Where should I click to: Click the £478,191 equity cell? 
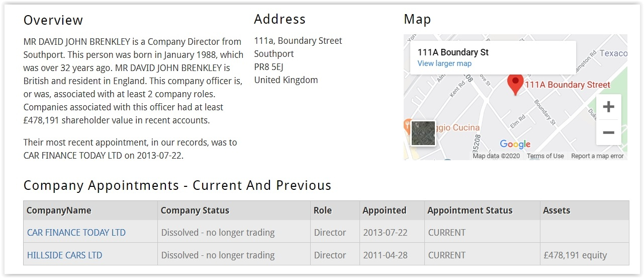[x=575, y=255]
